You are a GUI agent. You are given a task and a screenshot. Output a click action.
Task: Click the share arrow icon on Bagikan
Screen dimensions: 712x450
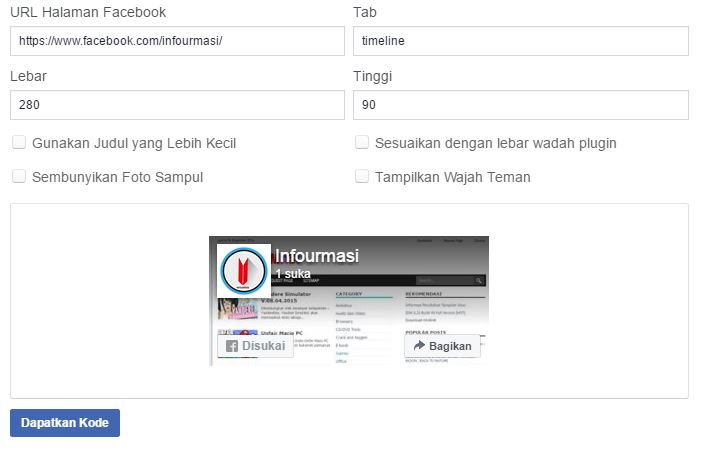point(419,346)
